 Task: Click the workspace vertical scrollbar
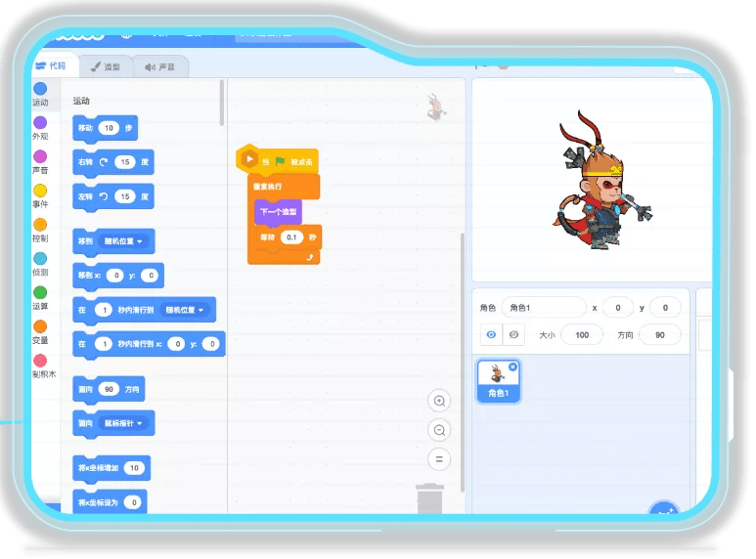pos(463,362)
